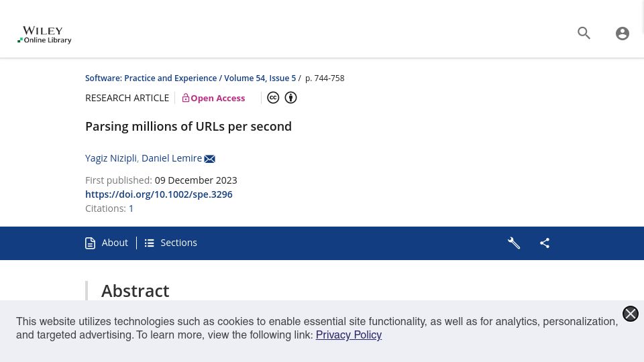This screenshot has width=644, height=362.
Task: Open the Wiley Online Library home logo
Action: [44, 35]
